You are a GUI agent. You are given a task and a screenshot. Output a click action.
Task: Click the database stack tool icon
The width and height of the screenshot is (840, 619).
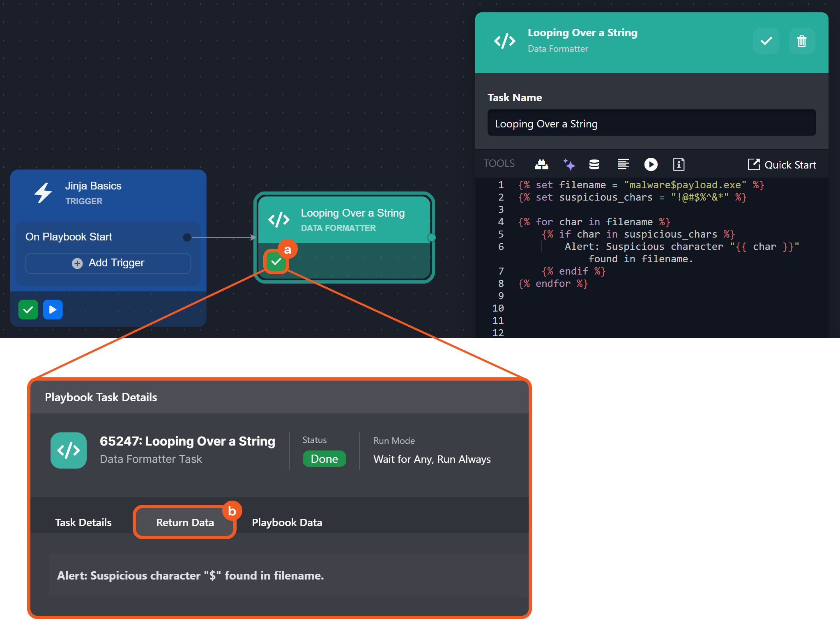(x=594, y=164)
